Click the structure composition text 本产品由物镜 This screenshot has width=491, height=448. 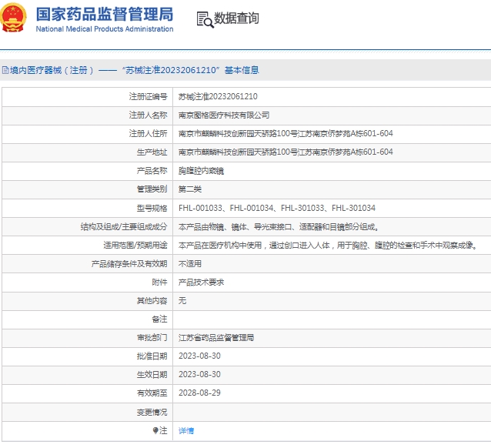point(279,226)
